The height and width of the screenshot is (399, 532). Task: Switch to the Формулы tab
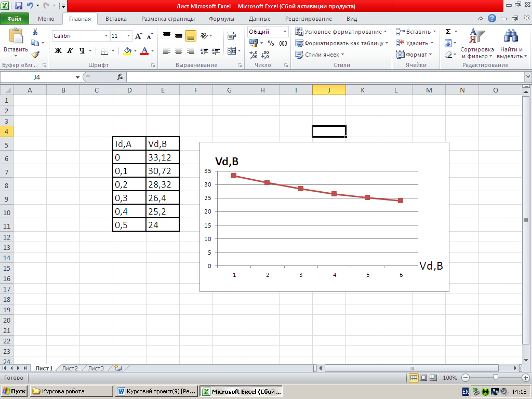click(221, 19)
